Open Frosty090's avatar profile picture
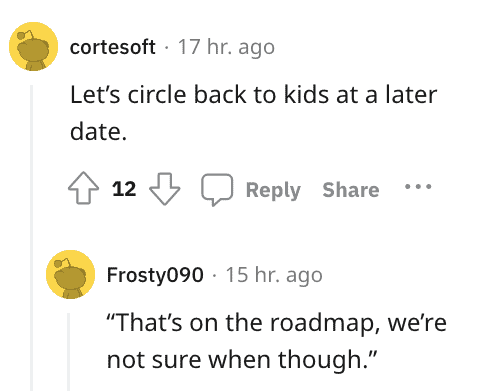477x391 pixels. 70,274
